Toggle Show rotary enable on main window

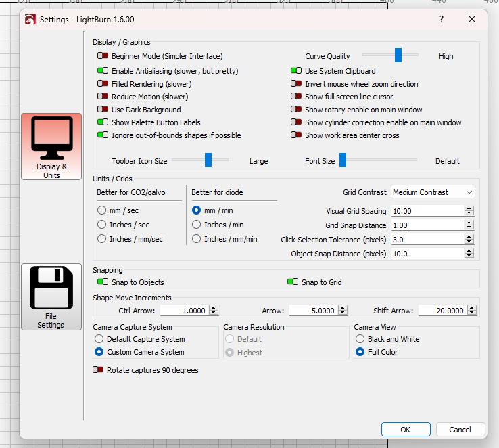point(296,110)
